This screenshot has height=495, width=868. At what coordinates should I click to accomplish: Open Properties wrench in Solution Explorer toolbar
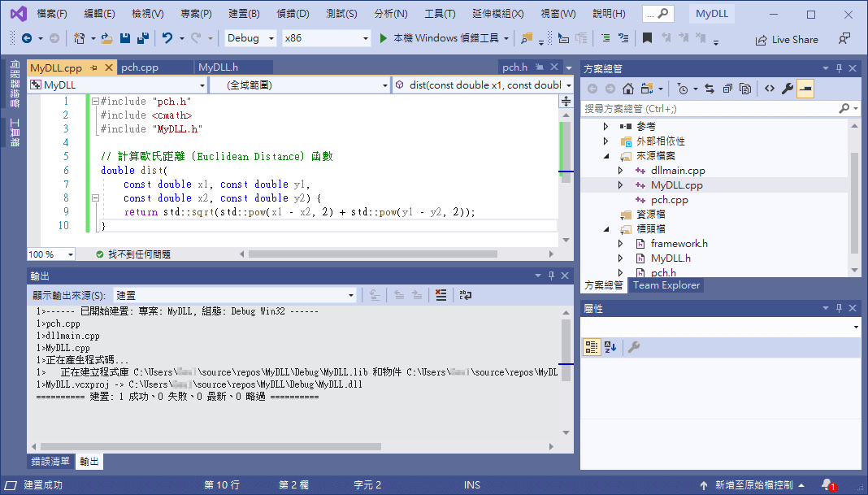[788, 89]
